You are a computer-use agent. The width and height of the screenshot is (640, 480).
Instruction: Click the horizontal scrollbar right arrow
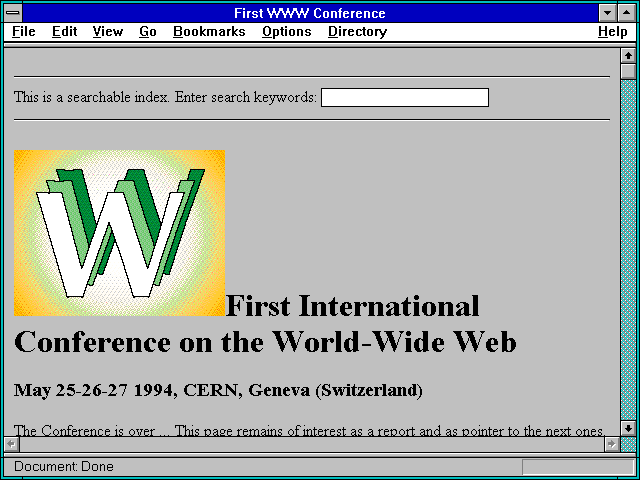[x=612, y=444]
